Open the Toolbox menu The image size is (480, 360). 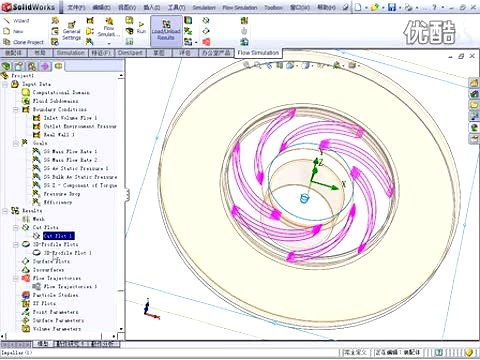(x=273, y=7)
